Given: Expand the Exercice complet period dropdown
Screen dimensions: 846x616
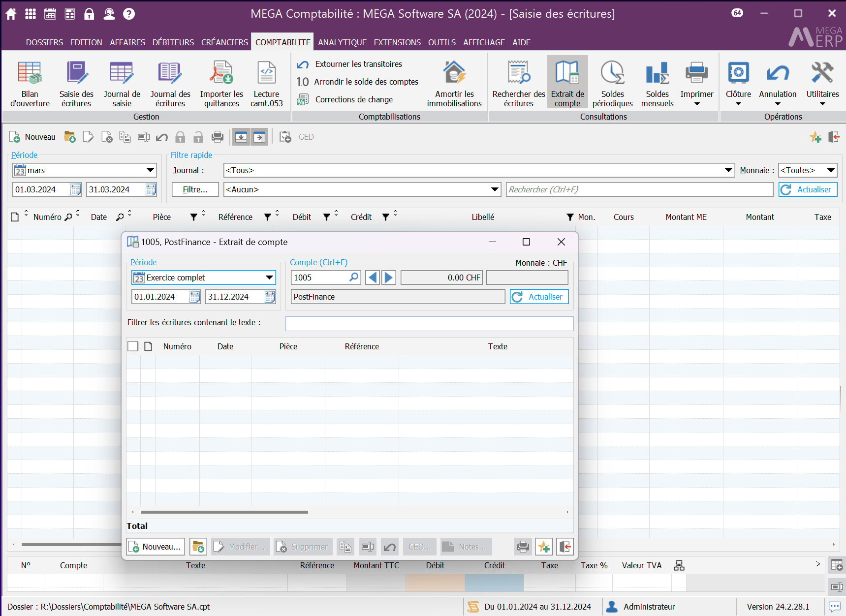Looking at the screenshot, I should point(269,277).
